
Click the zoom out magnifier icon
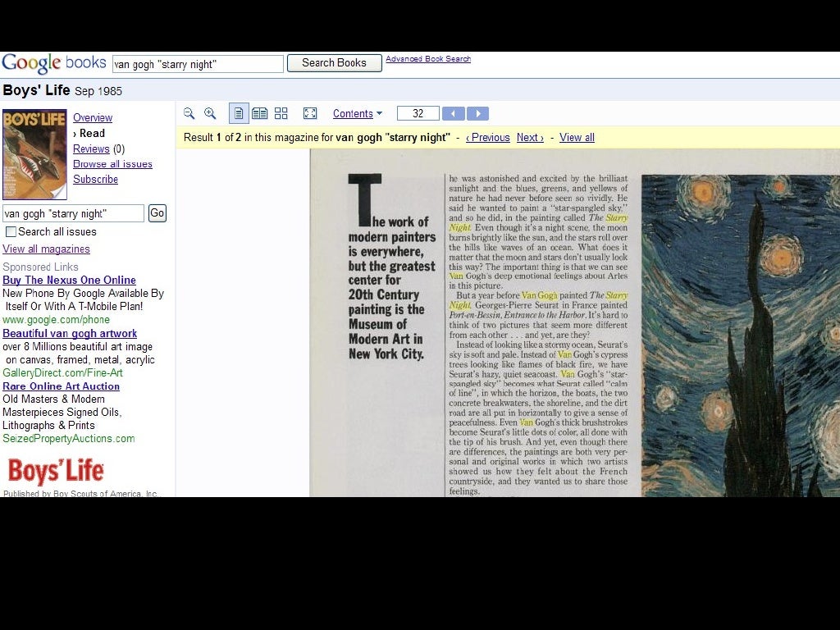click(189, 113)
